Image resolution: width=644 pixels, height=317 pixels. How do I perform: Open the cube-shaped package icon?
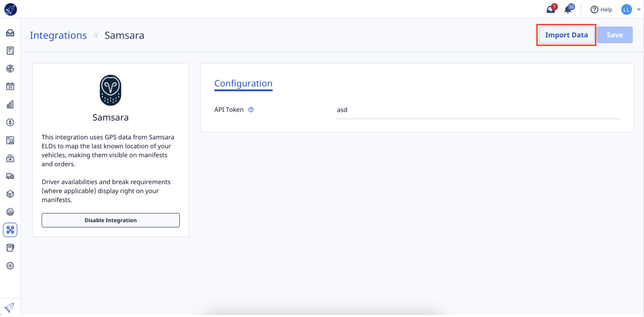[x=10, y=194]
